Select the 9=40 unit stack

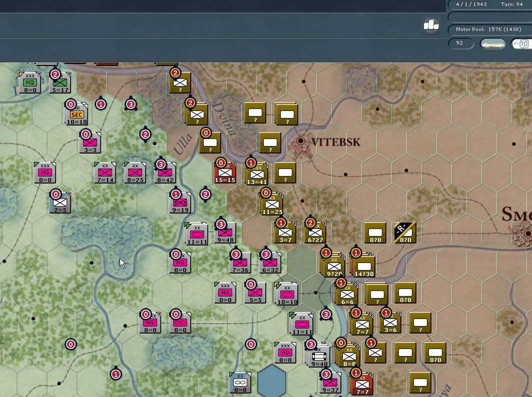[318, 356]
